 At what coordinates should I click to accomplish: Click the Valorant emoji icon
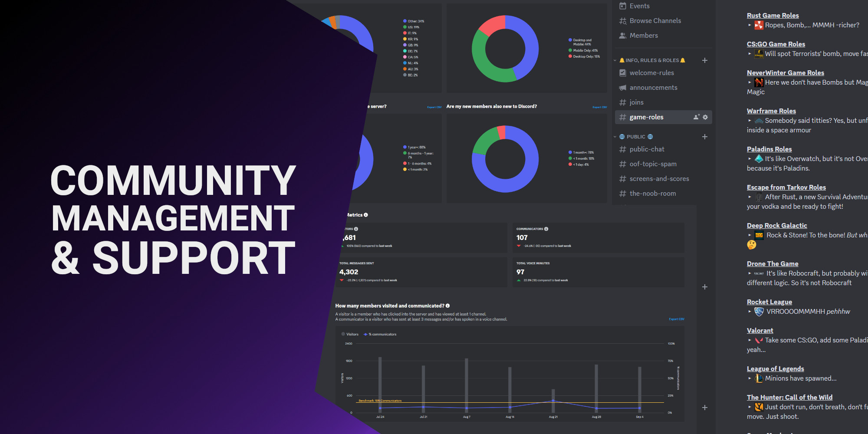759,340
